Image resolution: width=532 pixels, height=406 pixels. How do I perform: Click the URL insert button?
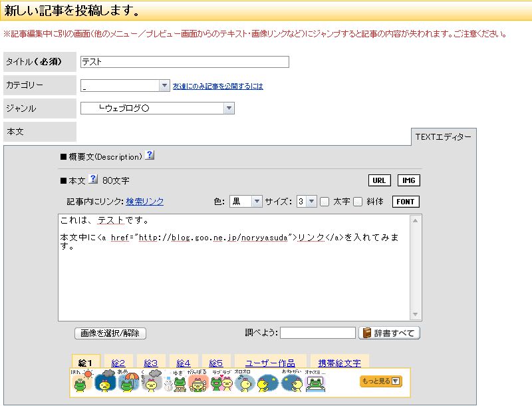pyautogui.click(x=380, y=180)
